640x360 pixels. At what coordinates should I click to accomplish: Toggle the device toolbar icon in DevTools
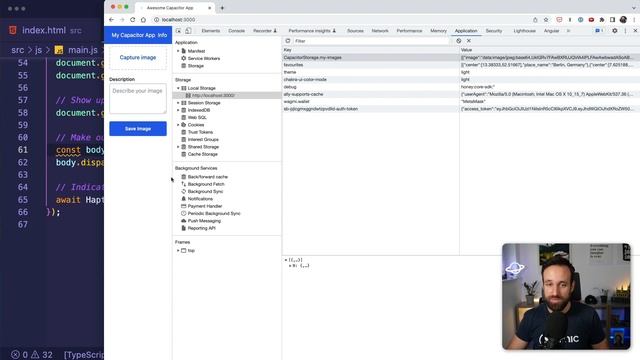click(188, 31)
